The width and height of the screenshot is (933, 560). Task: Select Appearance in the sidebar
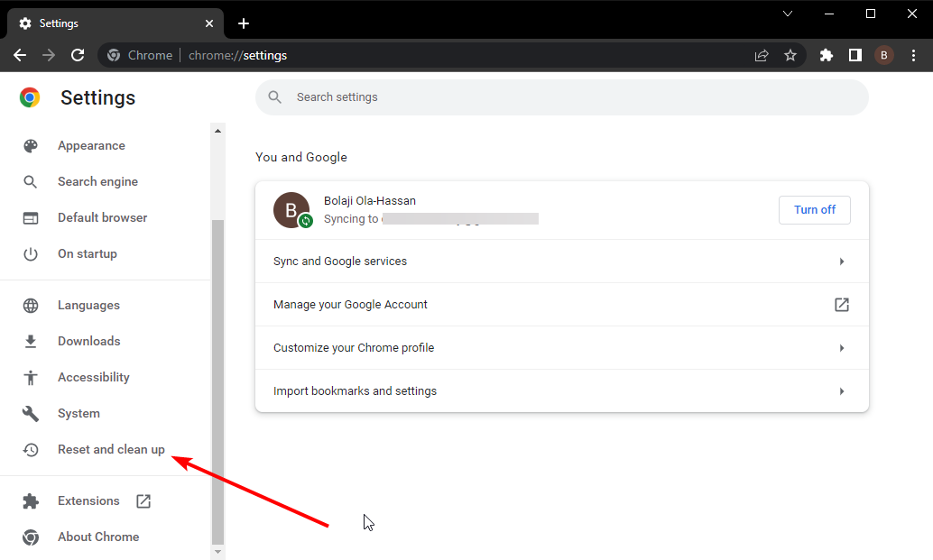click(x=91, y=145)
